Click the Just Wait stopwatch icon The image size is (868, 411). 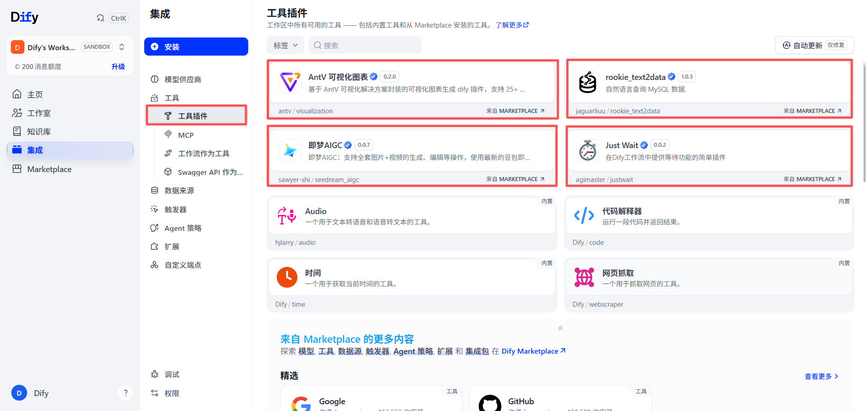[x=588, y=150]
